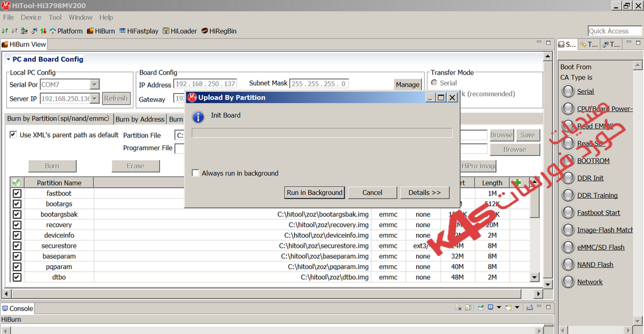Uncheck the deviceinfo partition
This screenshot has width=644, height=334.
point(17,235)
